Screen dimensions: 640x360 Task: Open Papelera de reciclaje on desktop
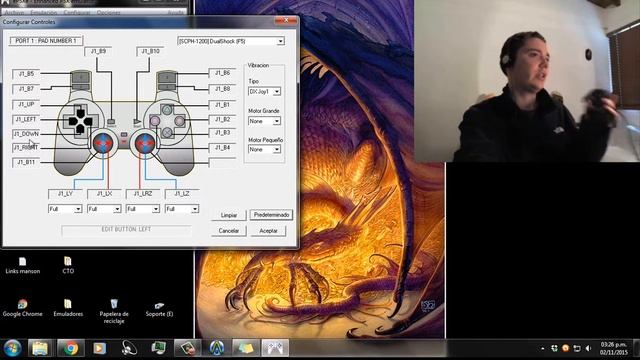[x=114, y=312]
